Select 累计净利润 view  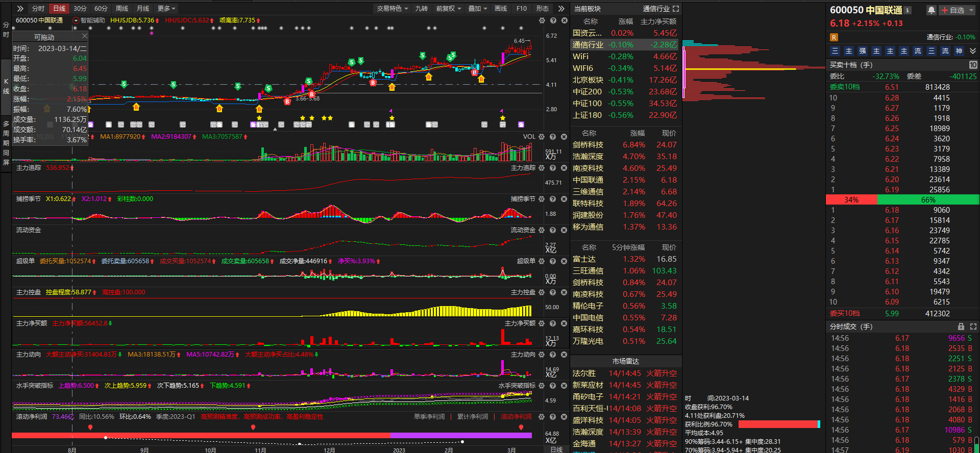pos(473,417)
